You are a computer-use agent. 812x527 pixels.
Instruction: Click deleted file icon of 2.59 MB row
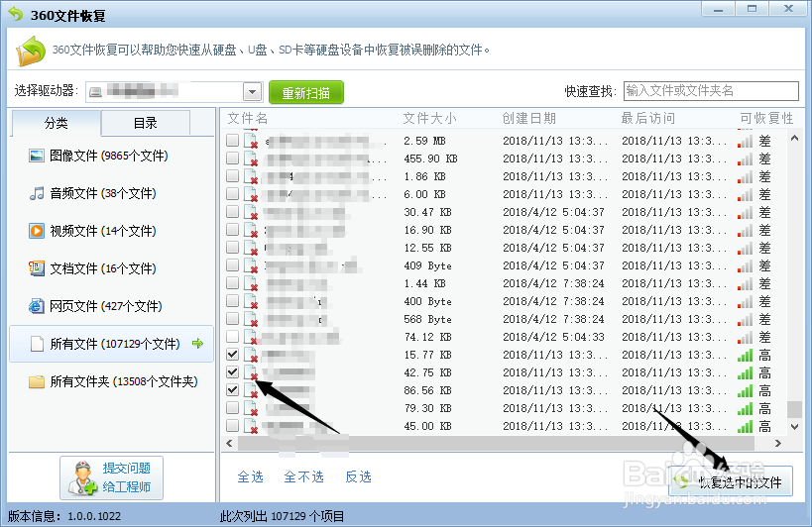(x=251, y=141)
